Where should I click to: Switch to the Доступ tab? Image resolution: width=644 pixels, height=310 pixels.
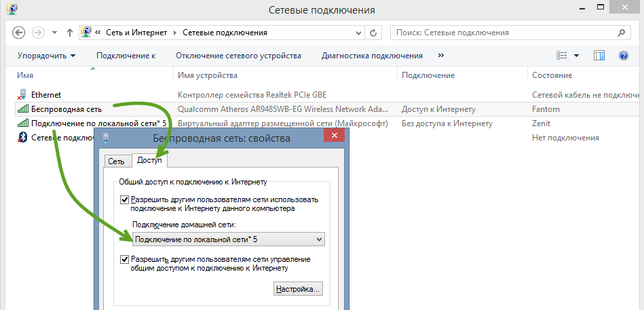pyautogui.click(x=150, y=160)
